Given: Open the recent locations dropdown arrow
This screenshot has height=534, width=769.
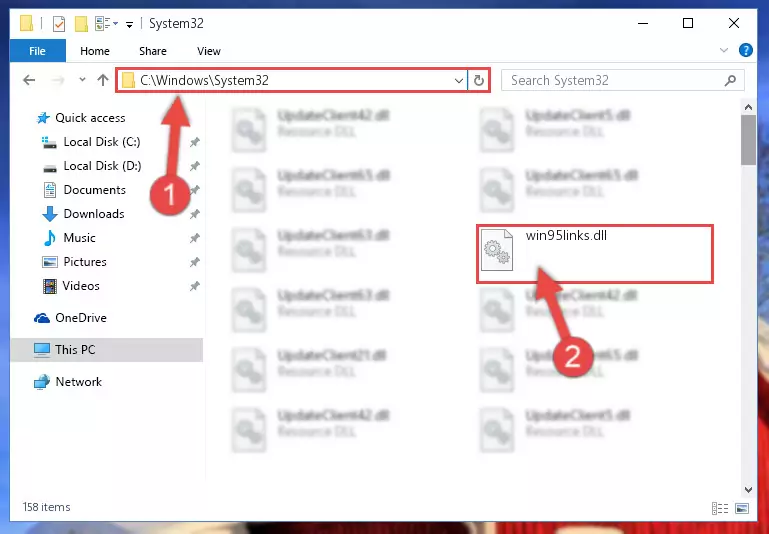Looking at the screenshot, I should pos(82,79).
